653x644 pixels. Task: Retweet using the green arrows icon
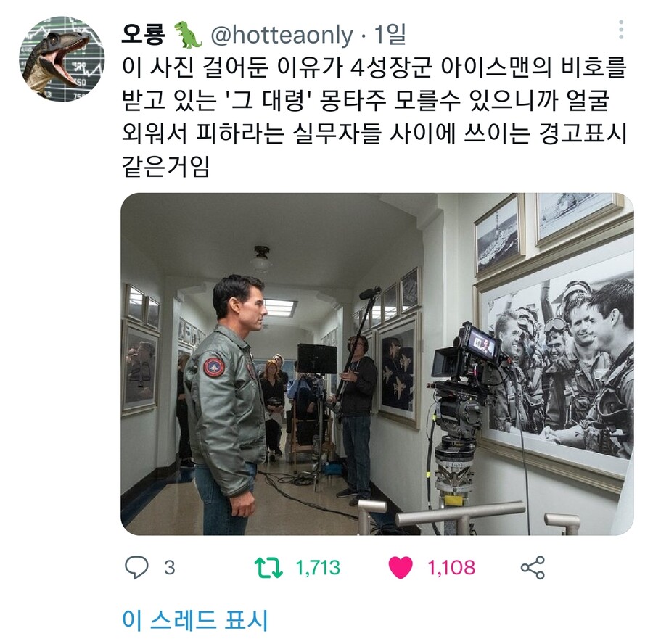(x=268, y=567)
